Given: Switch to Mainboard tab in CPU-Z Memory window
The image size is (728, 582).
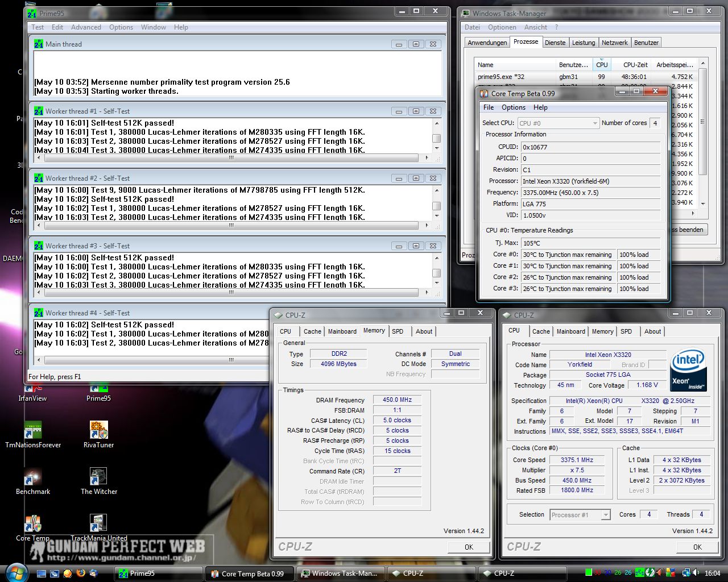Looking at the screenshot, I should click(x=342, y=331).
